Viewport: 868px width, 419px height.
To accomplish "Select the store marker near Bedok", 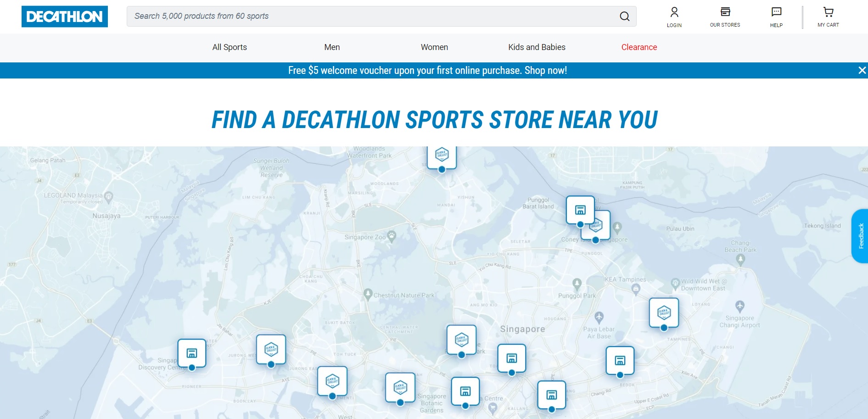I will pos(620,360).
